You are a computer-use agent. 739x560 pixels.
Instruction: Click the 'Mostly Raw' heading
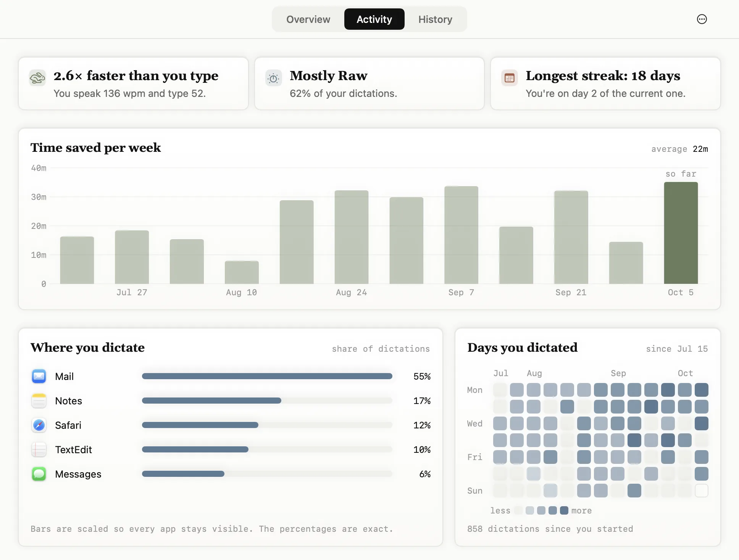[x=328, y=76]
